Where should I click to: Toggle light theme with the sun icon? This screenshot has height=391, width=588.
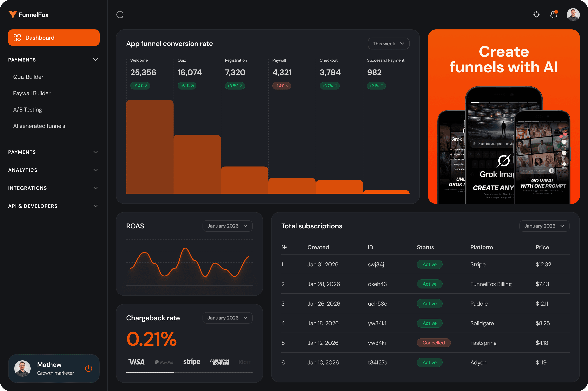coord(536,15)
